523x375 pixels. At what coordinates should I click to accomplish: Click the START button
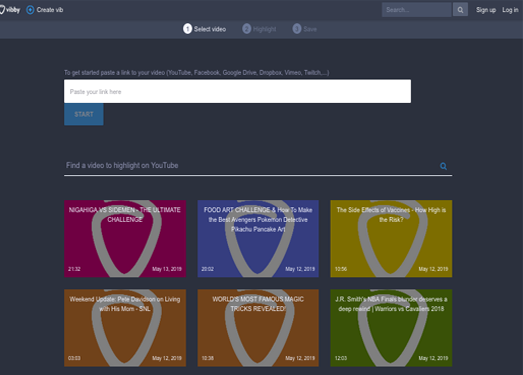[x=84, y=114]
